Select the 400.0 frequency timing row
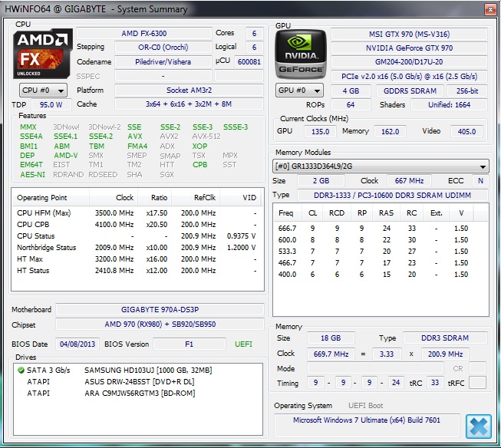 click(x=381, y=274)
